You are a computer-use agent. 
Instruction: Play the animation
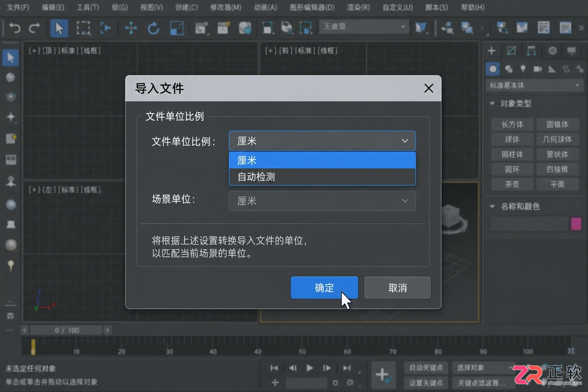(x=310, y=368)
